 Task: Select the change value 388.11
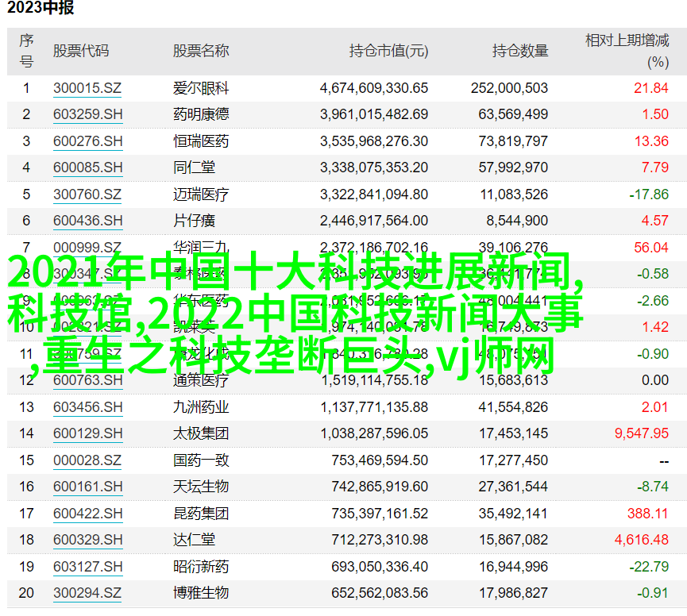coord(647,513)
